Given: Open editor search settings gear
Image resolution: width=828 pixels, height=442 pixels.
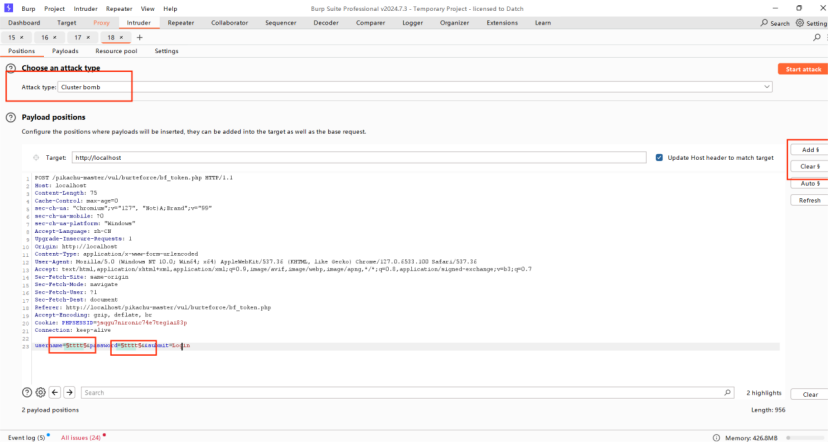Looking at the screenshot, I should 41,392.
